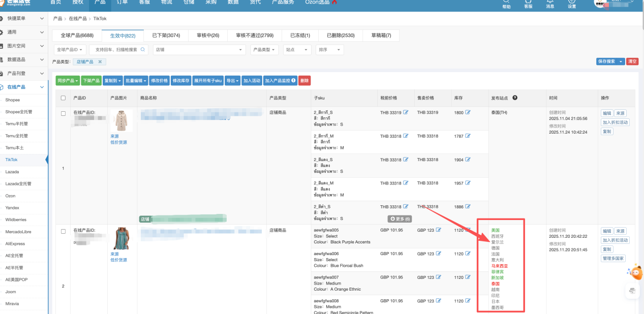
Task: Check the checkbox for product row 1
Action: point(64,114)
